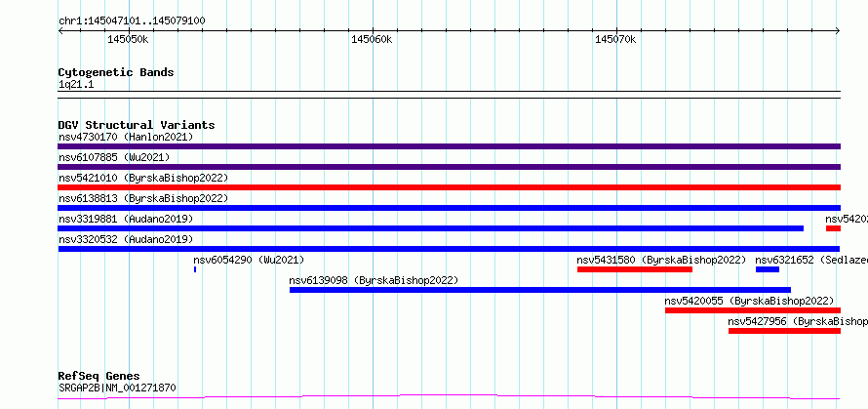868x409 pixels.
Task: Select the nsv5431580 red variant bar
Action: (x=634, y=269)
